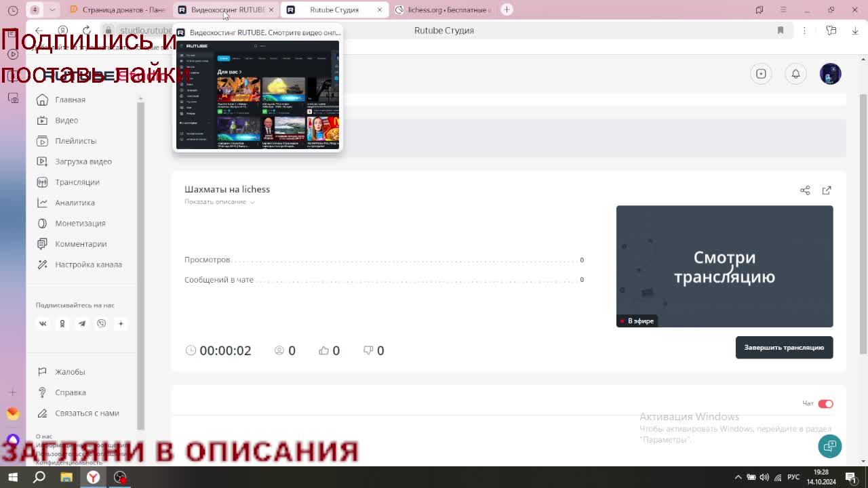Viewport: 868px width, 488px height.
Task: Open a new browser tab
Action: pyautogui.click(x=507, y=9)
